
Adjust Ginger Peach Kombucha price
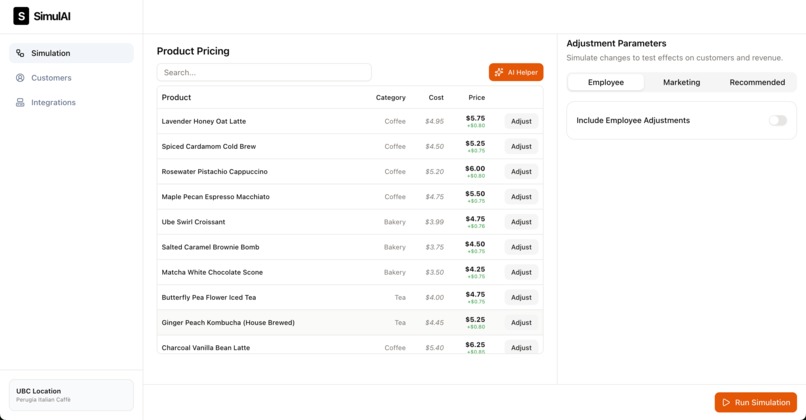click(x=521, y=323)
